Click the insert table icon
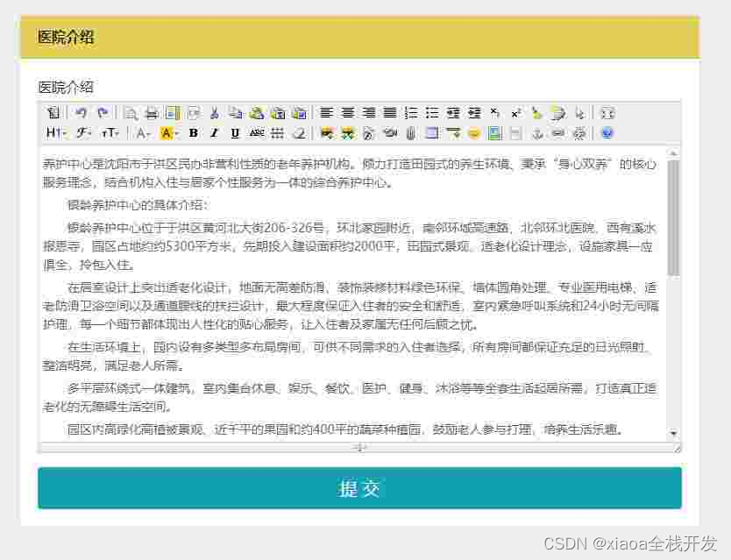This screenshot has width=731, height=560. [278, 132]
